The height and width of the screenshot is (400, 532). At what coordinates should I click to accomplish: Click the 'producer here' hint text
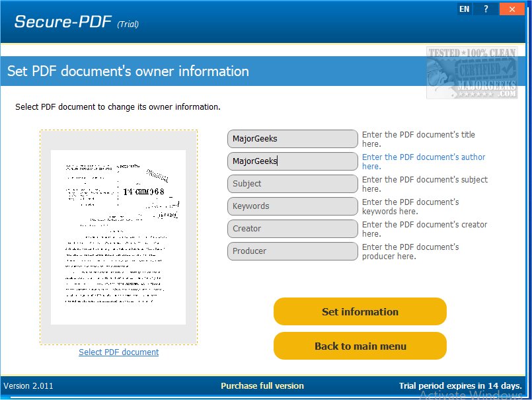point(410,252)
